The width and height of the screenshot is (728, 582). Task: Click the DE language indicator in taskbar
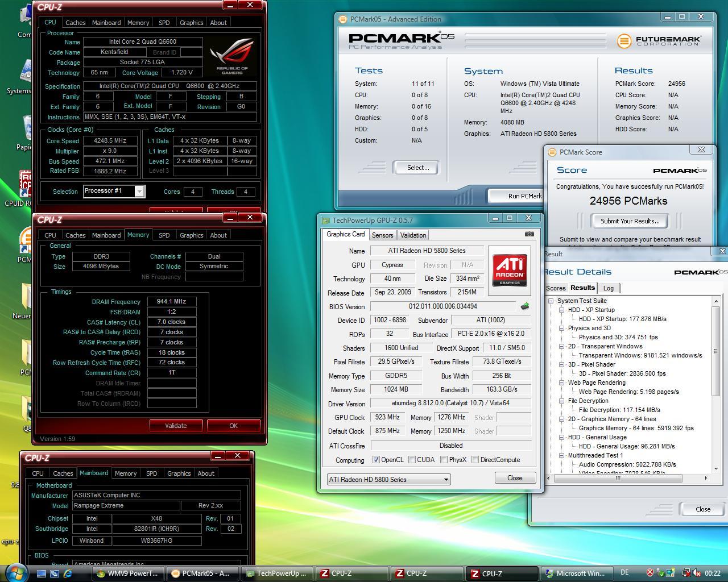pos(624,573)
